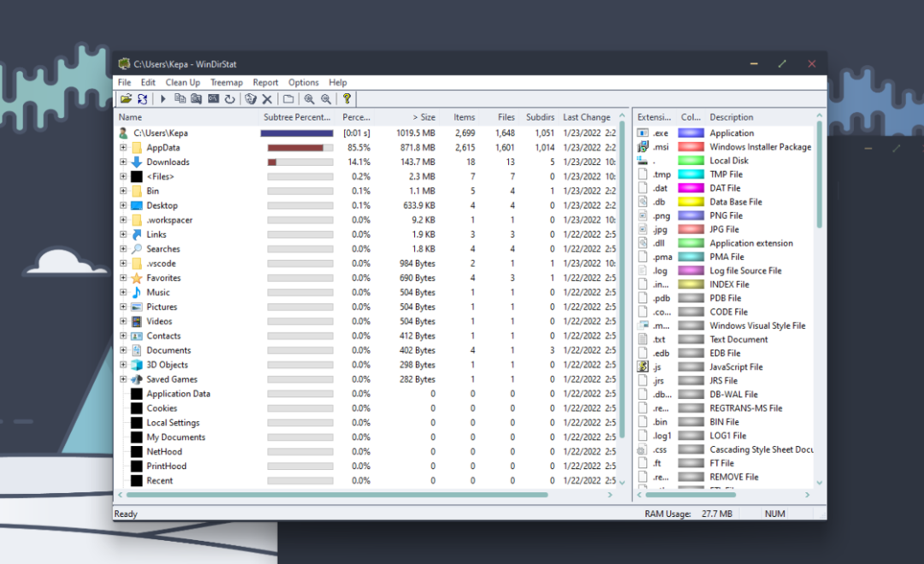
Task: Open the Treemap menu
Action: (227, 83)
